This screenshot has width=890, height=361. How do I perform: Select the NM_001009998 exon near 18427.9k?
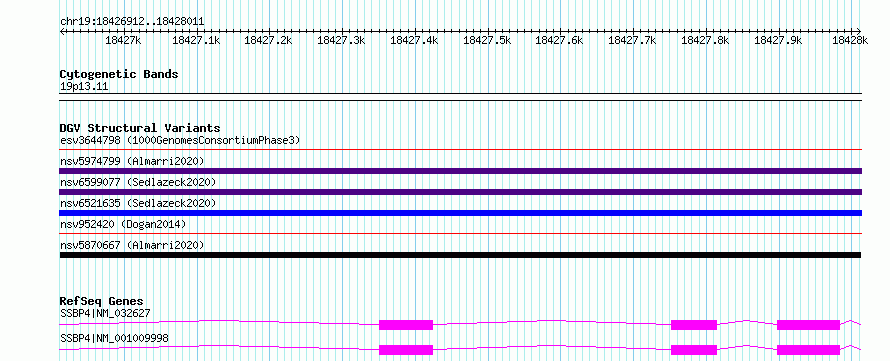coord(808,350)
